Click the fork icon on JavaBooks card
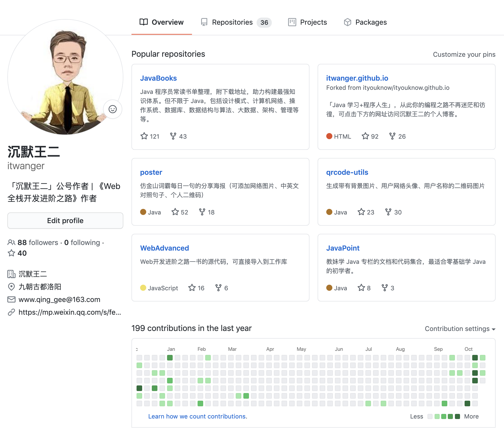This screenshot has width=504, height=433. coord(173,136)
